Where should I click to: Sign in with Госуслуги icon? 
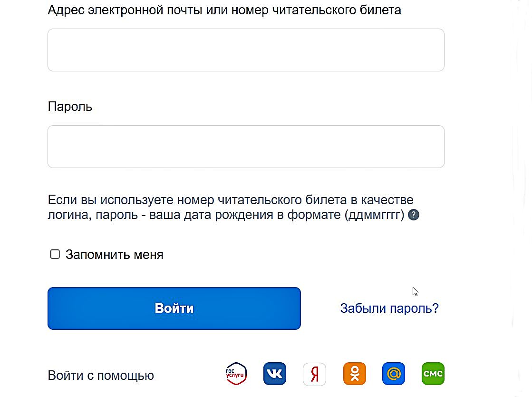[236, 374]
